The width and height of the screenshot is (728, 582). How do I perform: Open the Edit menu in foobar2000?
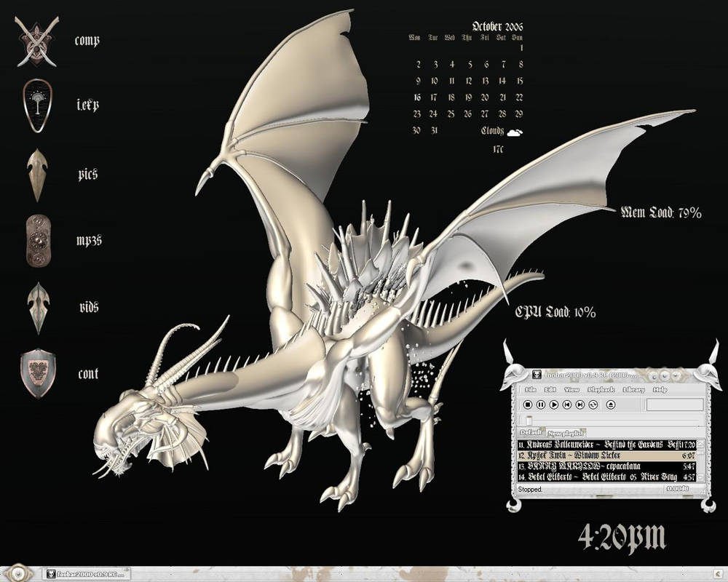(550, 390)
